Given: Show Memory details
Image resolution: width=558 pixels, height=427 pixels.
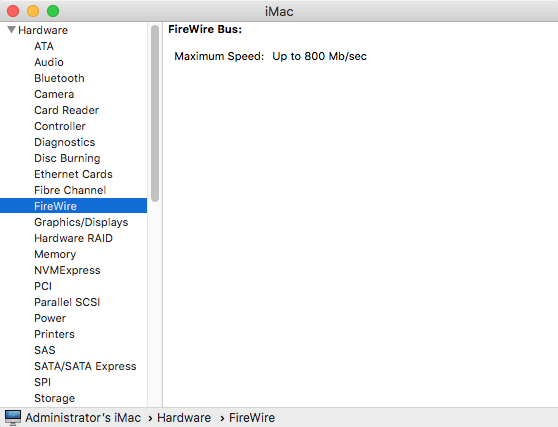Looking at the screenshot, I should pos(55,254).
